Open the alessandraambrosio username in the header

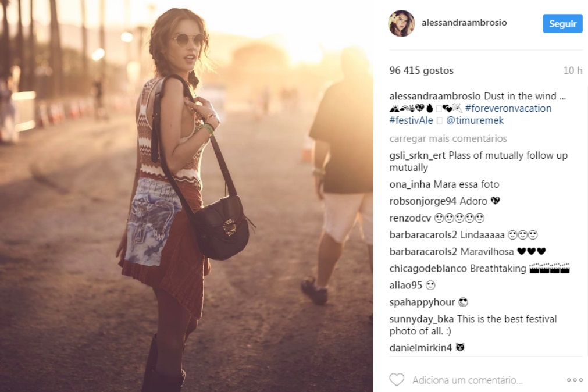pos(464,23)
